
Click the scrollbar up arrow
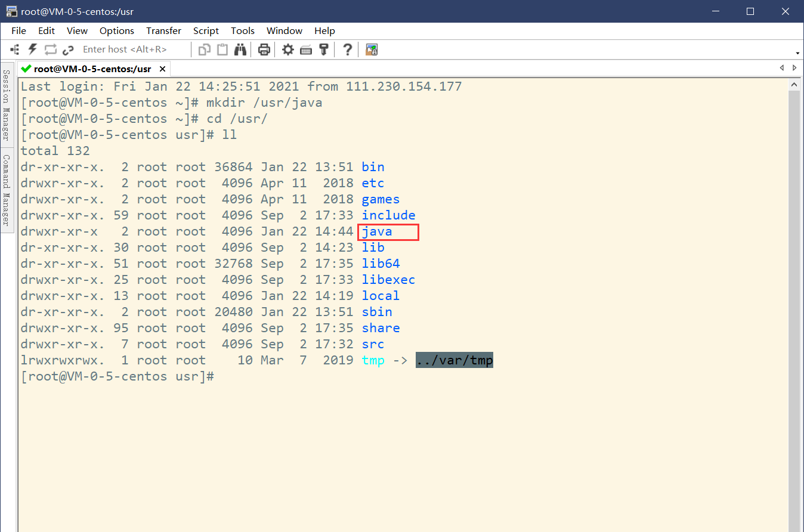pos(794,85)
